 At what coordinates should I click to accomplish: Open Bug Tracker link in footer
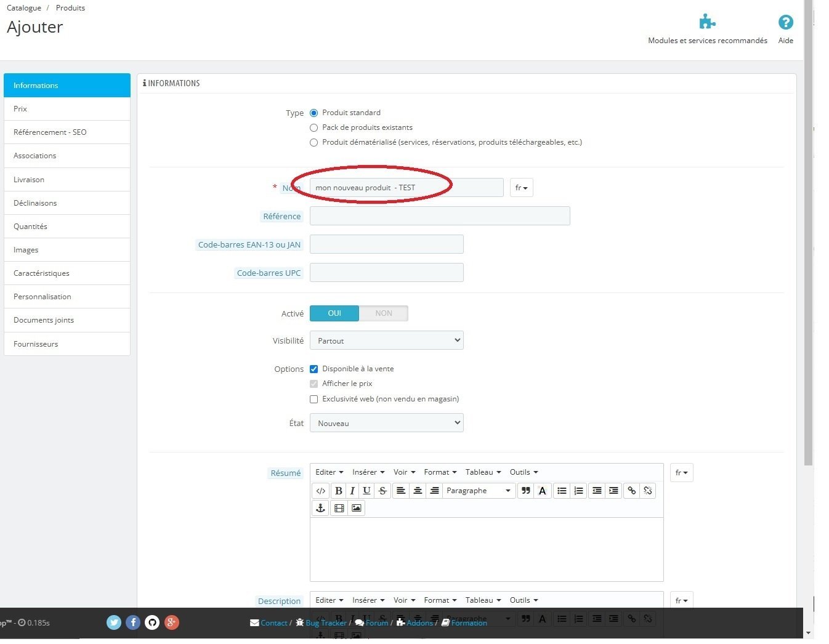321,623
